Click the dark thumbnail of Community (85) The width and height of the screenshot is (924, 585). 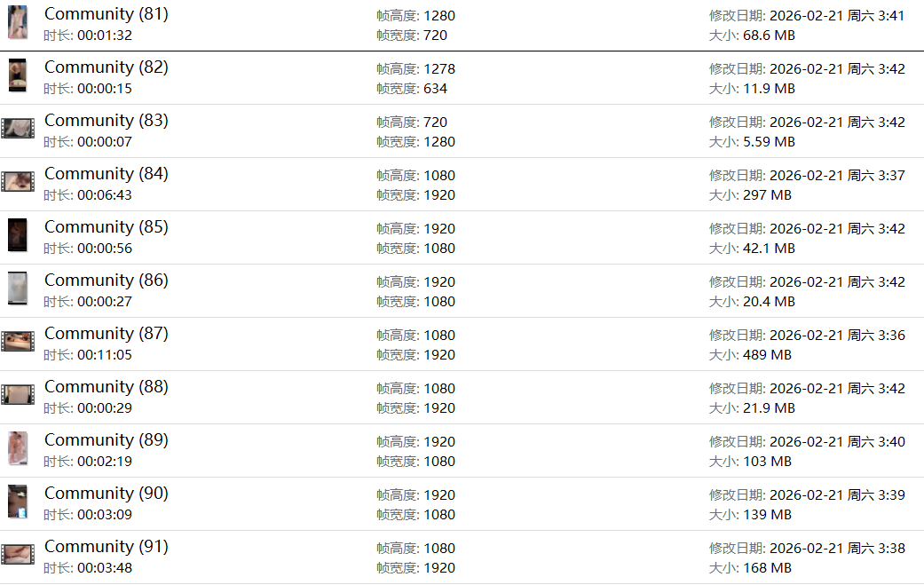click(x=18, y=235)
